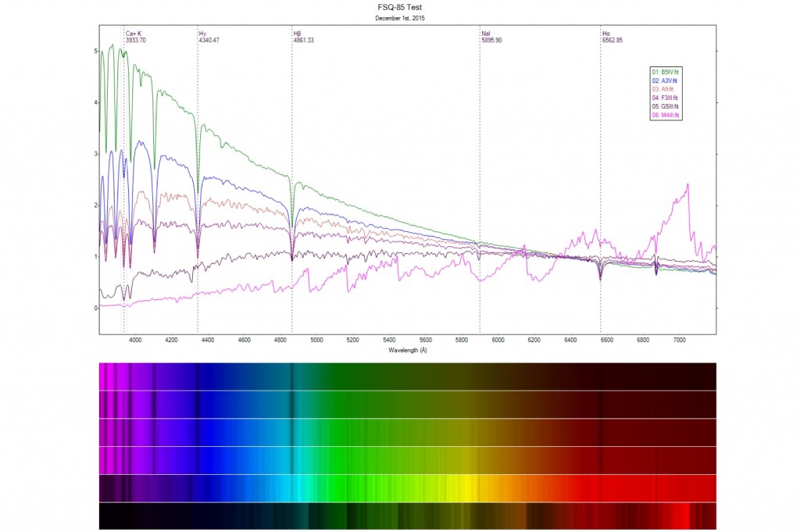Click the FSQ-85 Test chart title
This screenshot has width=800, height=532.
(x=399, y=7)
